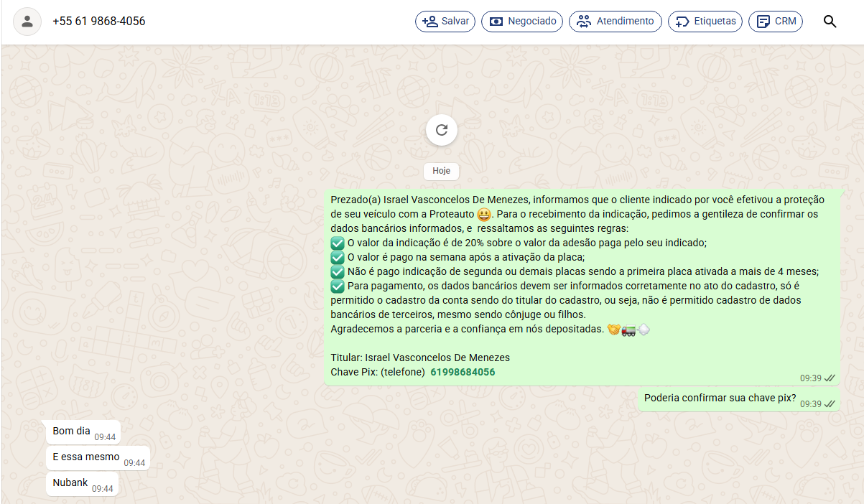The width and height of the screenshot is (864, 504).
Task: Click the double-check receipt on the long message
Action: [830, 378]
